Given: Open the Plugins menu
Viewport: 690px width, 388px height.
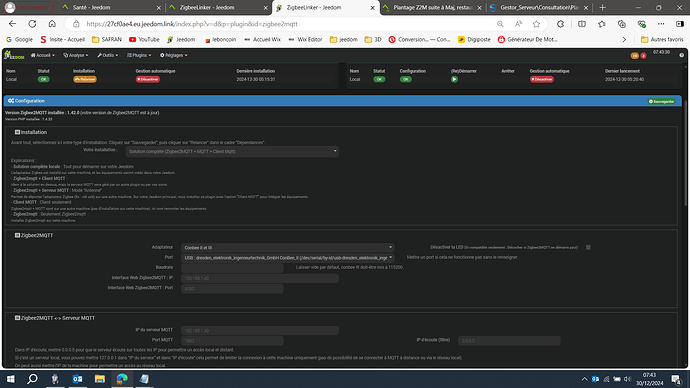Looking at the screenshot, I should [139, 55].
